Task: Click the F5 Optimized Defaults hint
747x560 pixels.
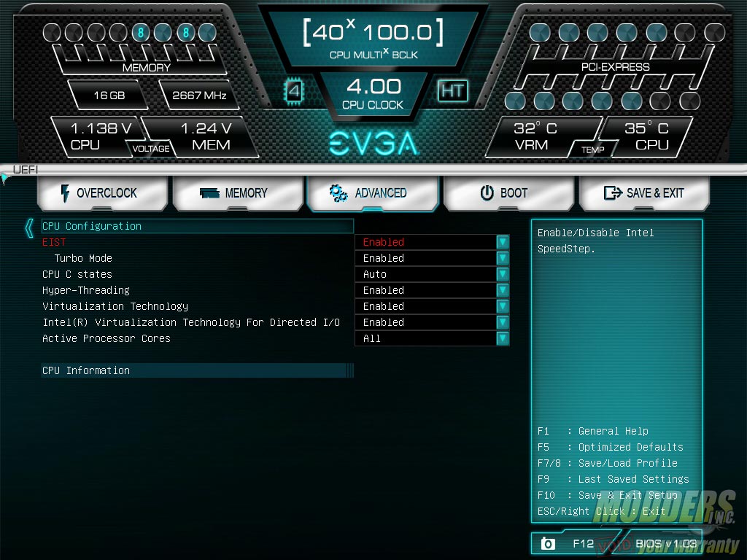Action: pos(611,447)
